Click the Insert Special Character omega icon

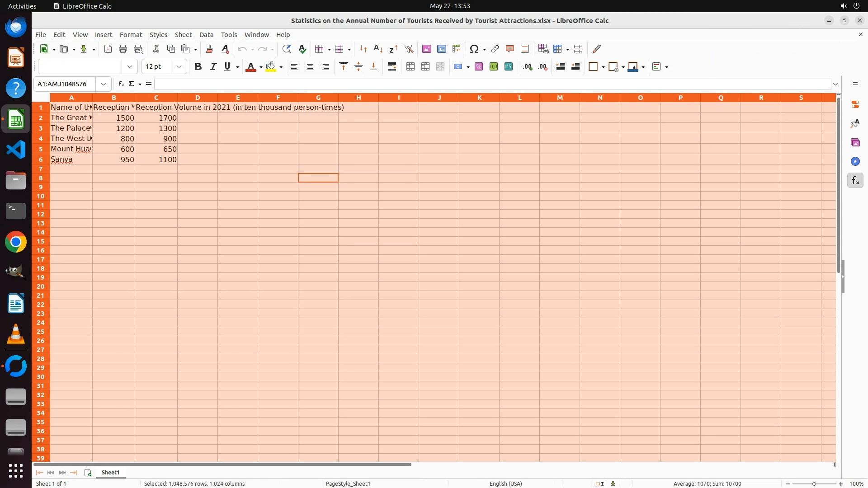click(474, 49)
